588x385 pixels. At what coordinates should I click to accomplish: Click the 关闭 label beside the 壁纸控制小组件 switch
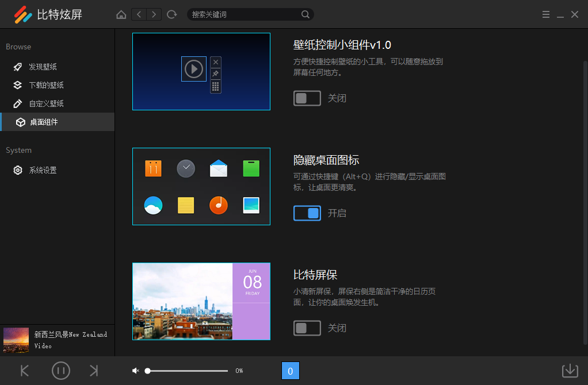[337, 98]
